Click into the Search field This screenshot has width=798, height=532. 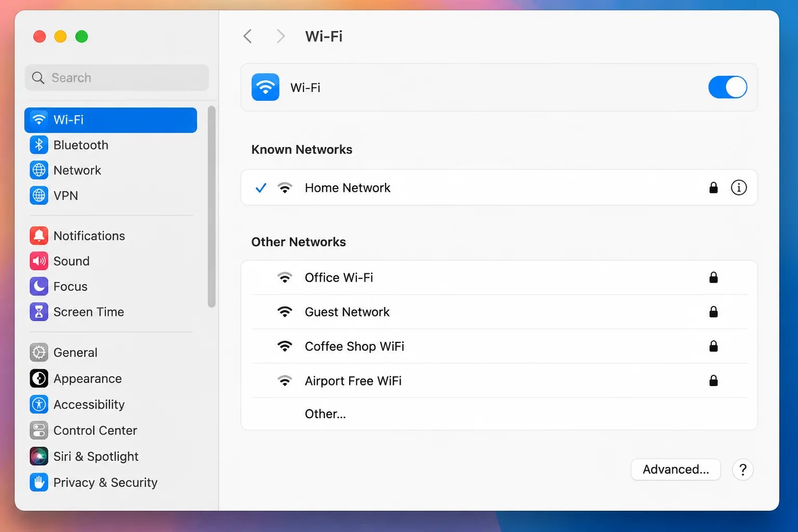117,78
